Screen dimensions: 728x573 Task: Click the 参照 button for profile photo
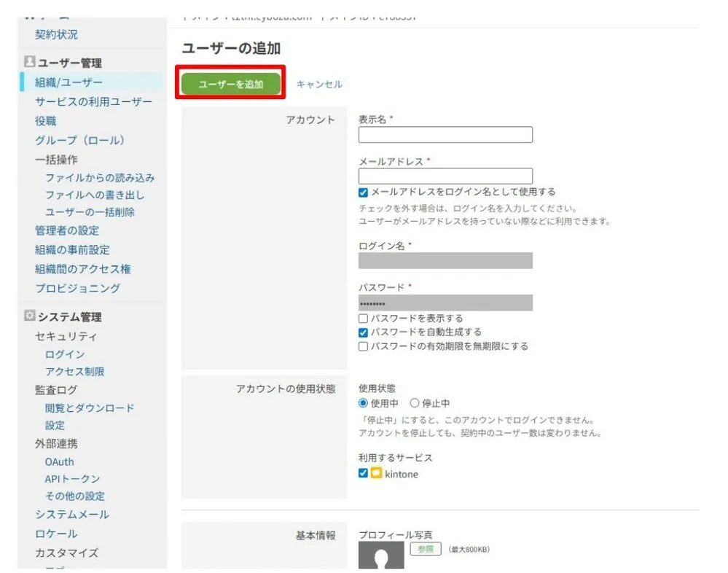[426, 549]
